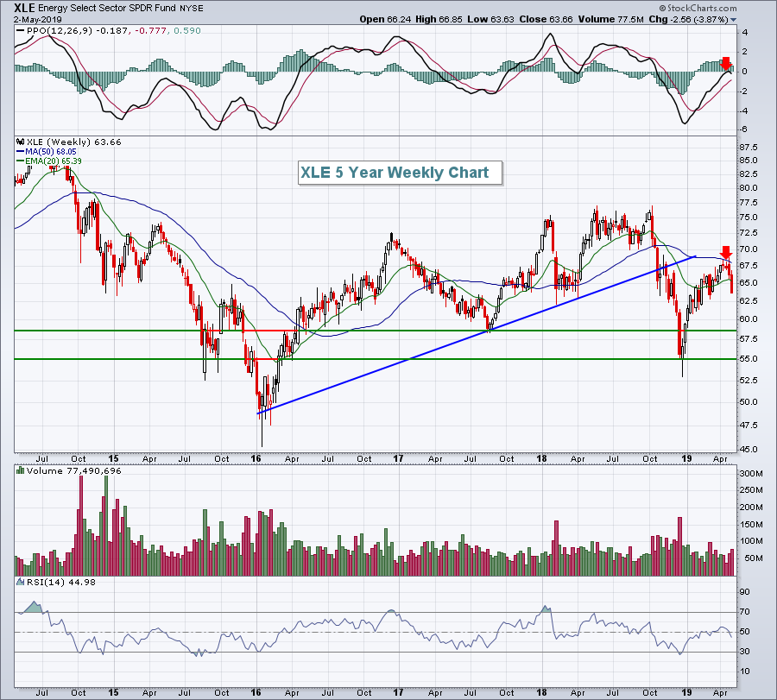This screenshot has width=777, height=700.
Task: Click the 2-May-2019 date label
Action: point(38,19)
